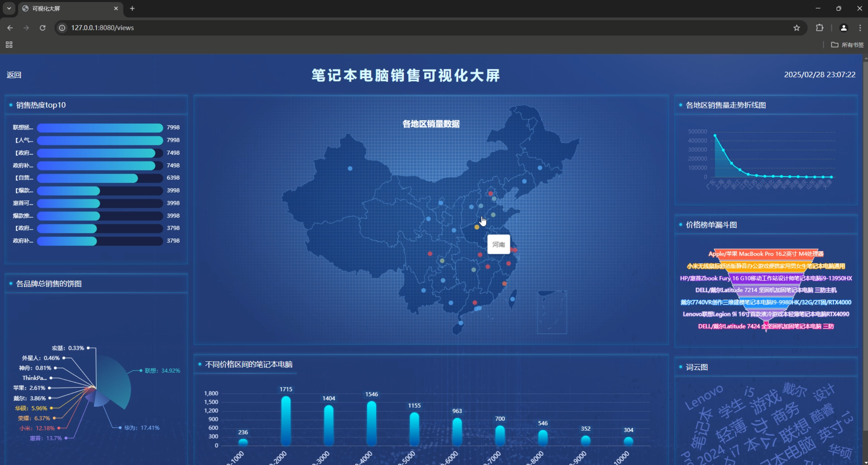868x465 pixels.
Task: Click the 惠普 13.7% pie label
Action: [46, 438]
